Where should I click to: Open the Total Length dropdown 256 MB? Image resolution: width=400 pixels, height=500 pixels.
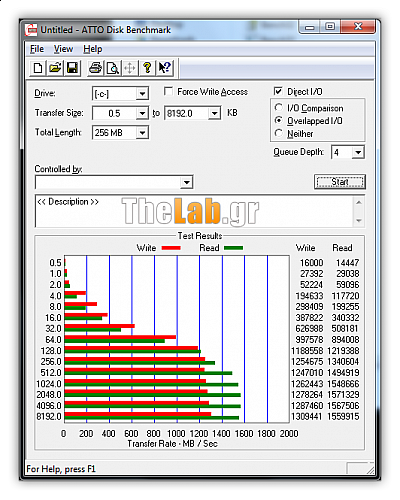pyautogui.click(x=142, y=133)
